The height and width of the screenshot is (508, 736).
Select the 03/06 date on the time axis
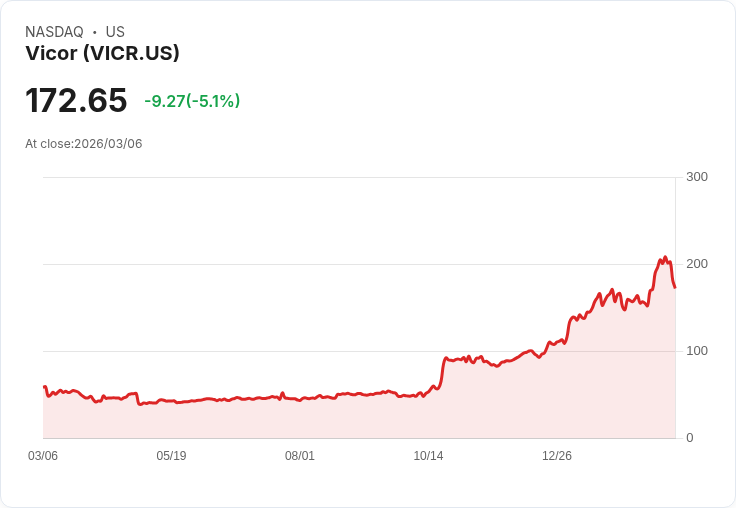(x=43, y=456)
